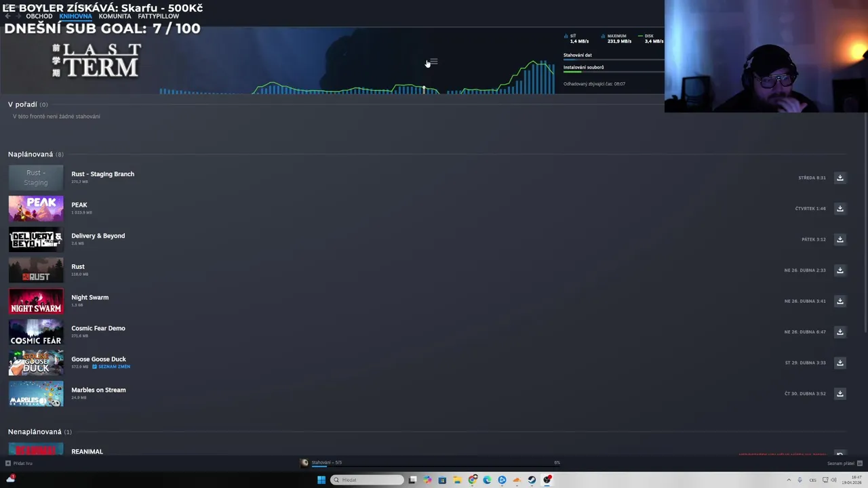Go back with the Steam back arrow
This screenshot has width=868, height=488.
tap(7, 16)
